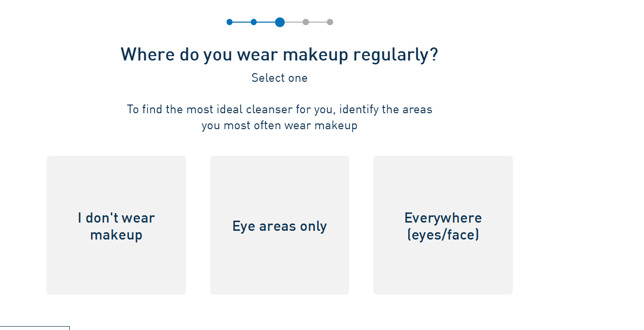Image resolution: width=644 pixels, height=330 pixels.
Task: Go back to the second progress step
Action: point(254,22)
